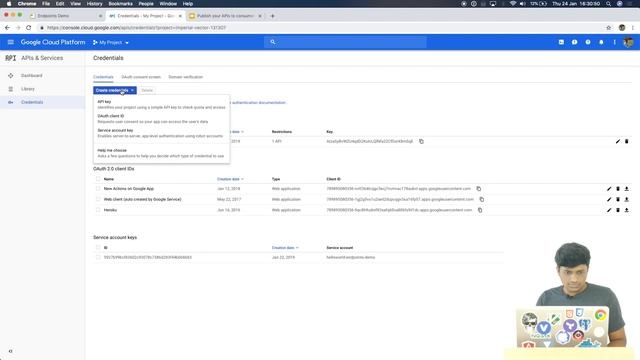The image size is (640, 360).
Task: Go to Library in the sidebar
Action: [x=28, y=89]
